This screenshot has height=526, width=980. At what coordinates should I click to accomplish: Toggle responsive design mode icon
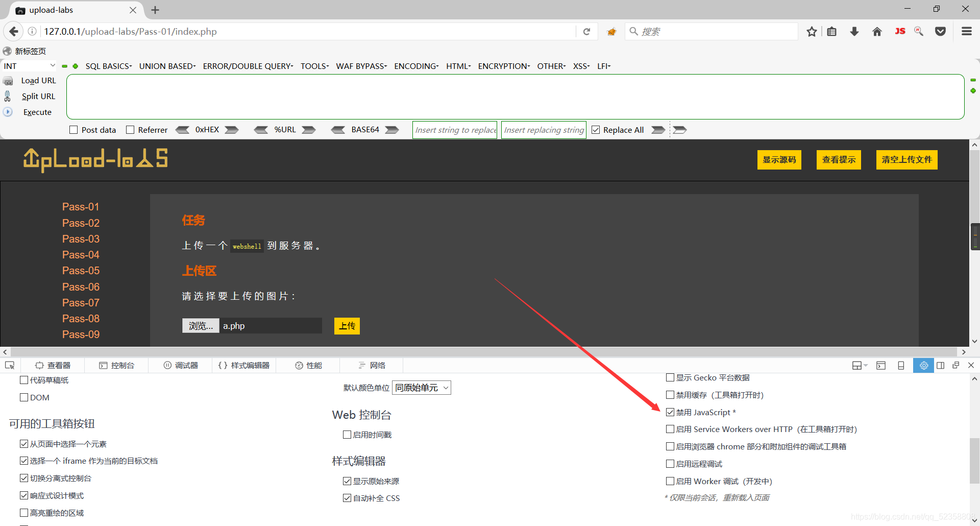(x=901, y=365)
